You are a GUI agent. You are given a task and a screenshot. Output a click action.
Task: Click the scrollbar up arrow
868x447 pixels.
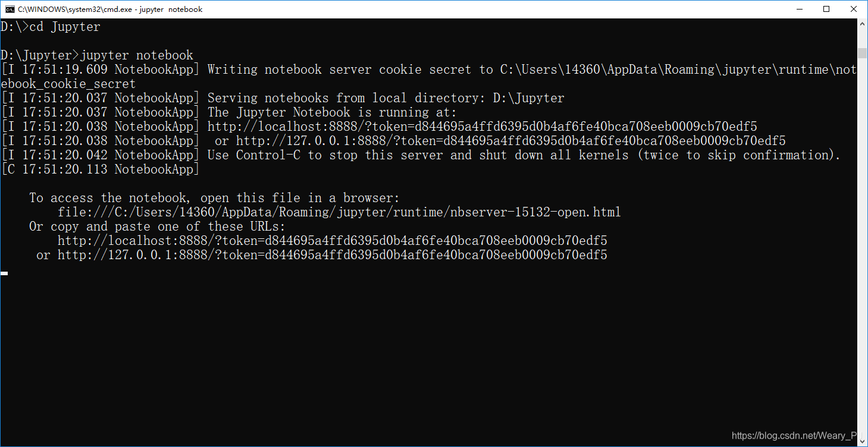point(862,24)
